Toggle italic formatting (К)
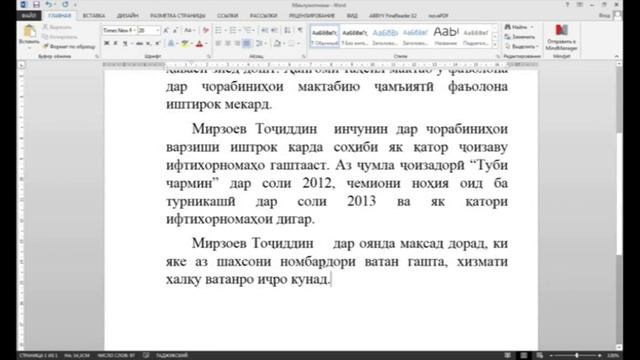Viewport: 640px width, 360px height. pos(116,43)
